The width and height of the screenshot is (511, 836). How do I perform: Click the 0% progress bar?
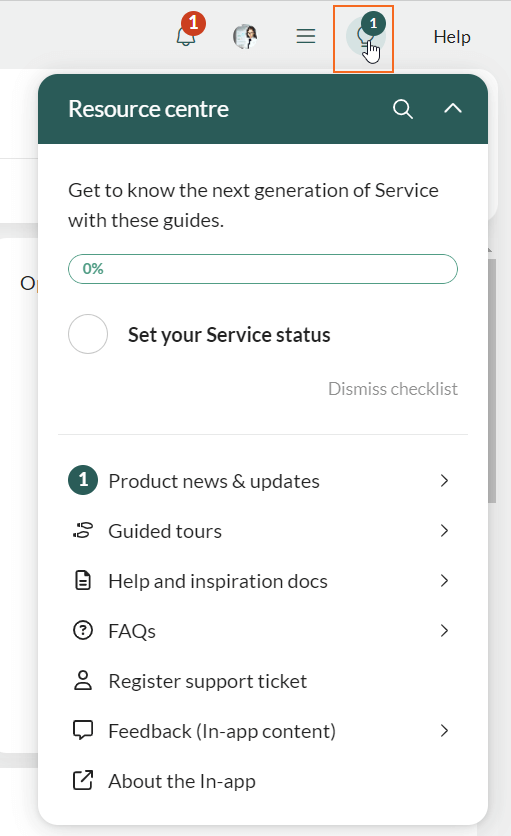[263, 269]
